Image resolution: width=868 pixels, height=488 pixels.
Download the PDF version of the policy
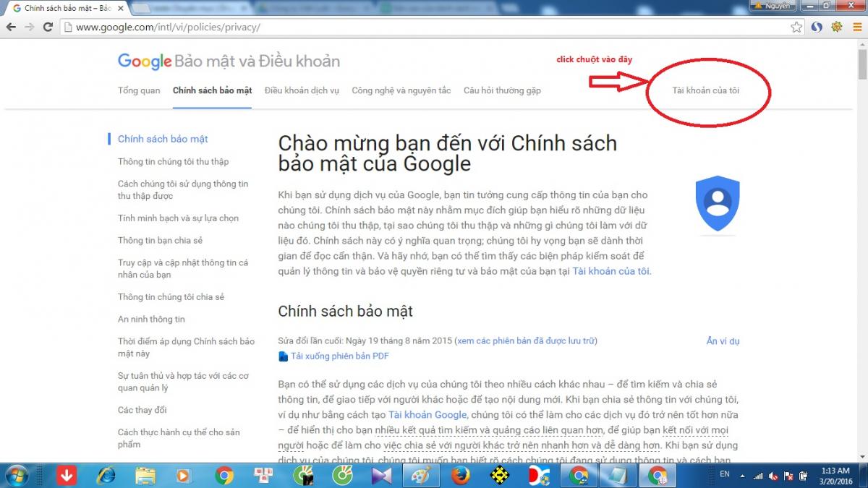tap(340, 356)
